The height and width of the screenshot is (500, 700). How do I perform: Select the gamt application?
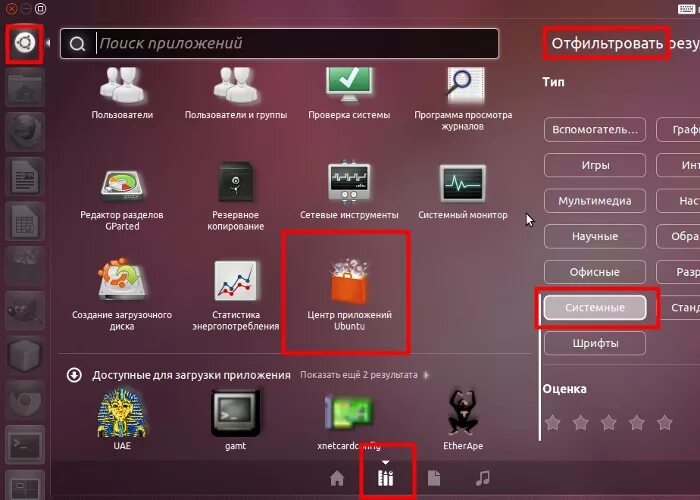tap(235, 420)
